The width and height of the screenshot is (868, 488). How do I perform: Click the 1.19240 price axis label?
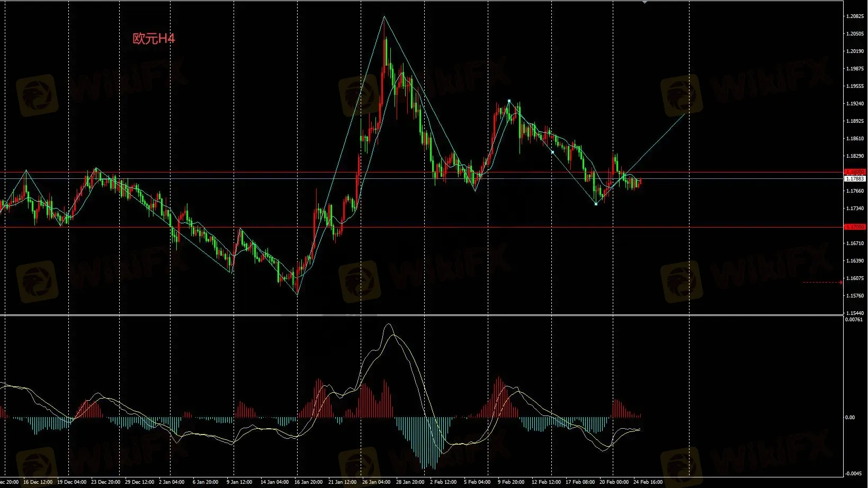tap(855, 104)
